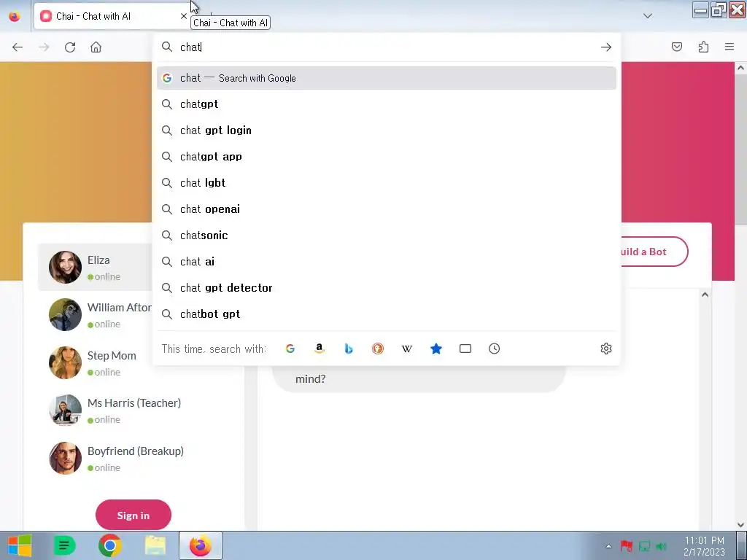Open the taskbar clock and date

pos(704,546)
